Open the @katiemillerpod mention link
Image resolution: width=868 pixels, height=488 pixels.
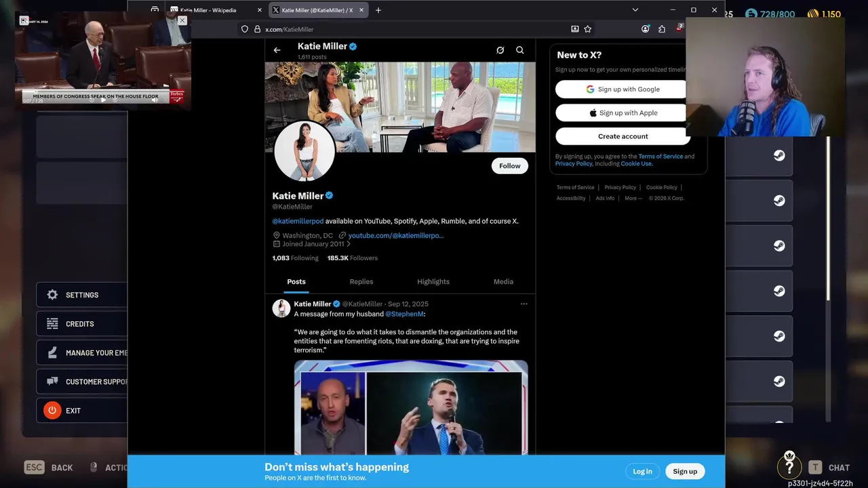coord(298,221)
